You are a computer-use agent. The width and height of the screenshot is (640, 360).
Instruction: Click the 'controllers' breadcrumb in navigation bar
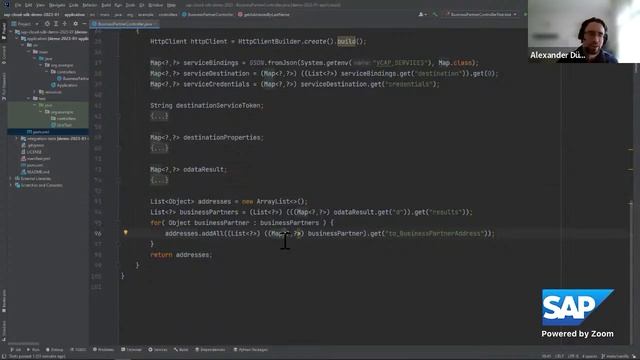tap(168, 14)
